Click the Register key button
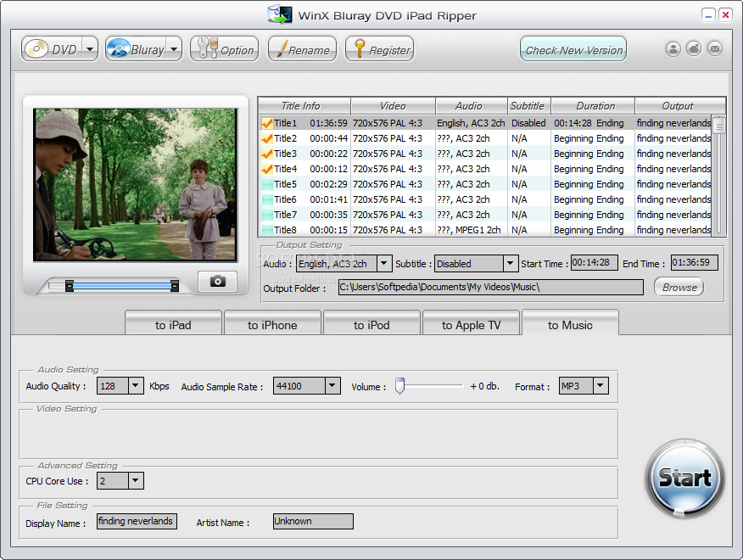The image size is (743, 560). [x=379, y=49]
